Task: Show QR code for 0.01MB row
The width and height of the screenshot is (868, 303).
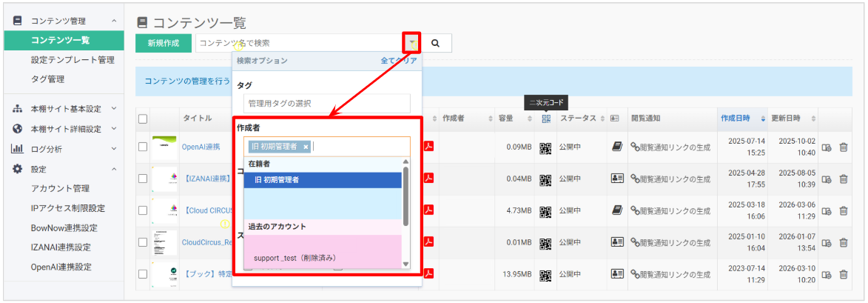Action: tap(546, 242)
